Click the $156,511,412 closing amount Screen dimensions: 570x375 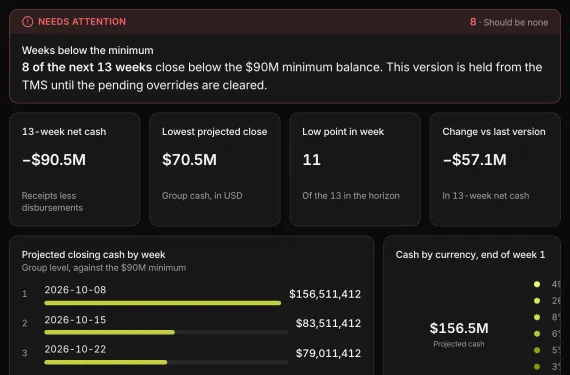[325, 294]
